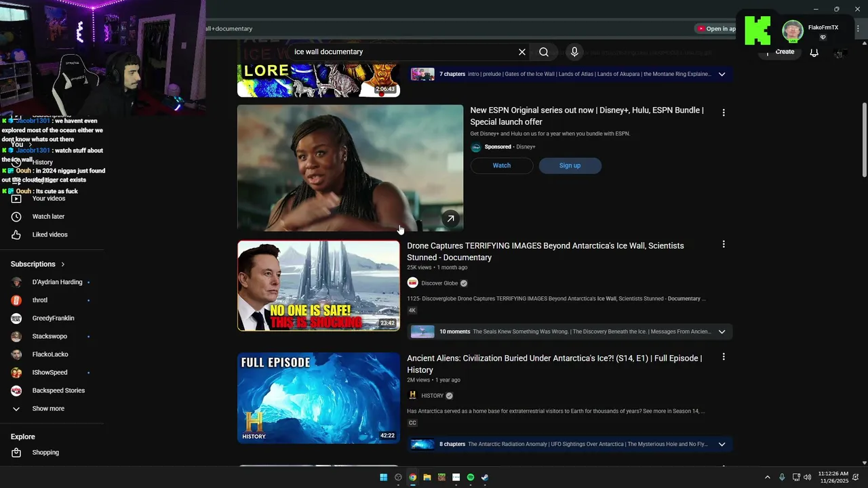The image size is (868, 488).
Task: Click Disney+ sponsor avatar icon
Action: [x=476, y=147]
